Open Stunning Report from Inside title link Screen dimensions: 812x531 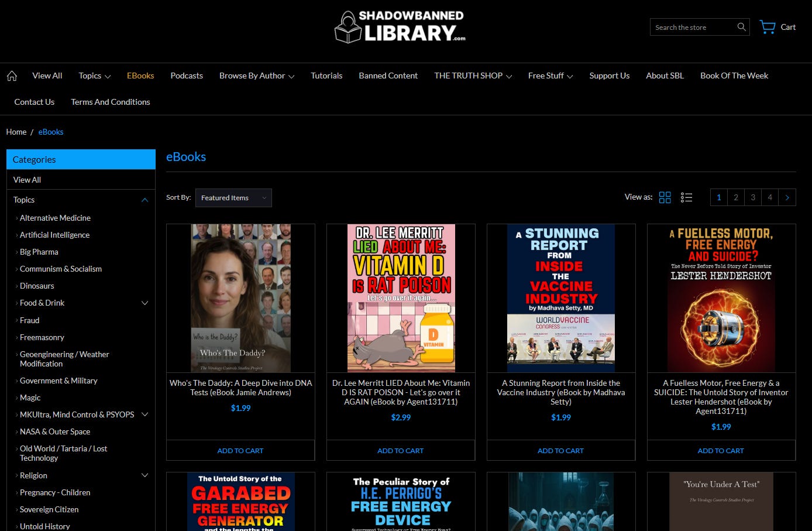561,392
